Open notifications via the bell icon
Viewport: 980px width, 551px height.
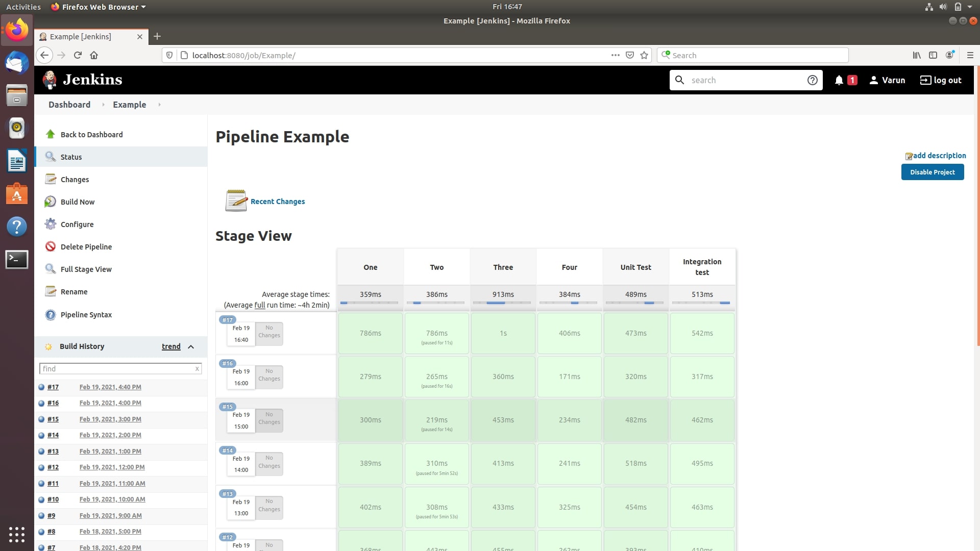(838, 80)
